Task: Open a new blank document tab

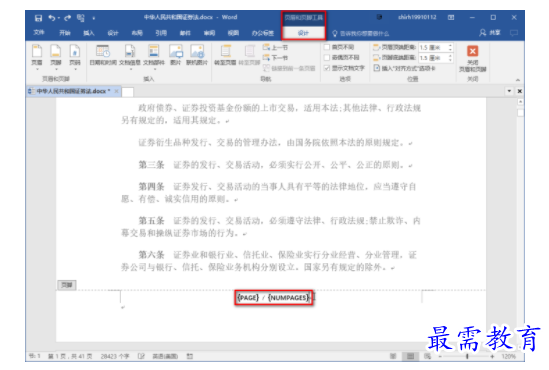Action: pos(127,92)
